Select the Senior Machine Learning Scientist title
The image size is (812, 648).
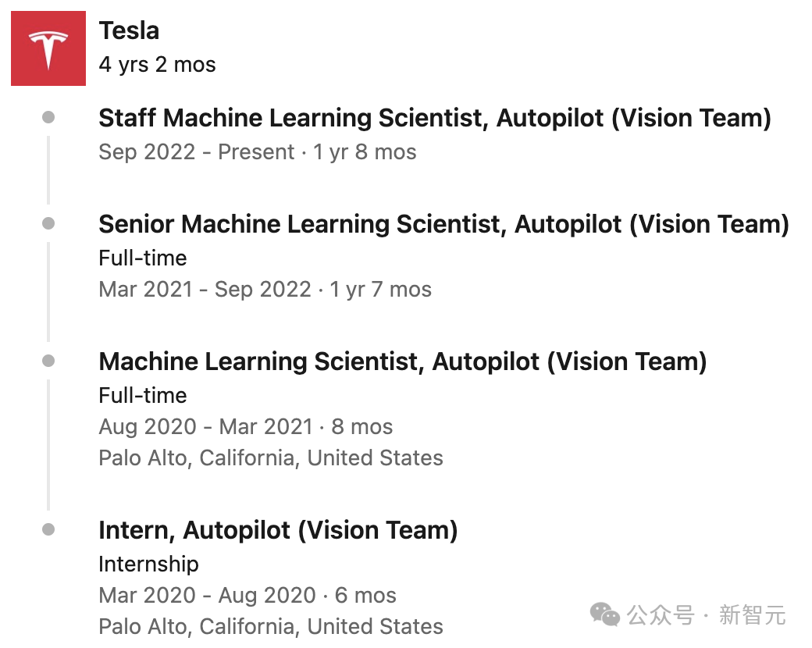[443, 224]
